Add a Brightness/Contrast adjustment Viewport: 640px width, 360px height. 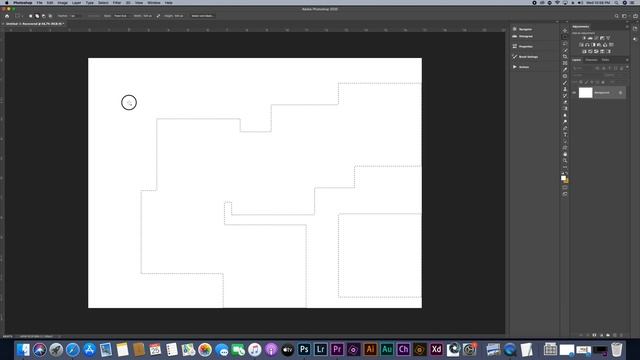(584, 38)
